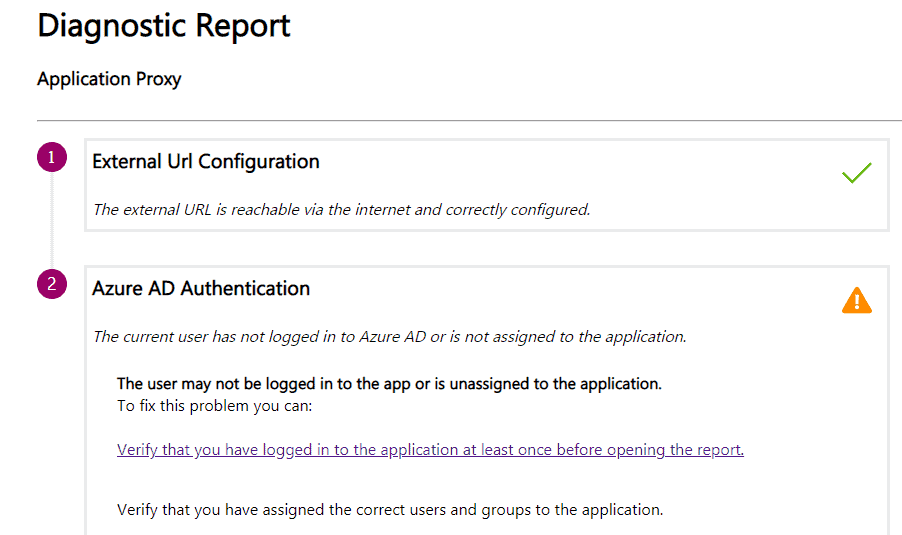Click the text 'Verify that you have assigned the correct users and groups'
This screenshot has height=535, width=902.
tap(324, 510)
